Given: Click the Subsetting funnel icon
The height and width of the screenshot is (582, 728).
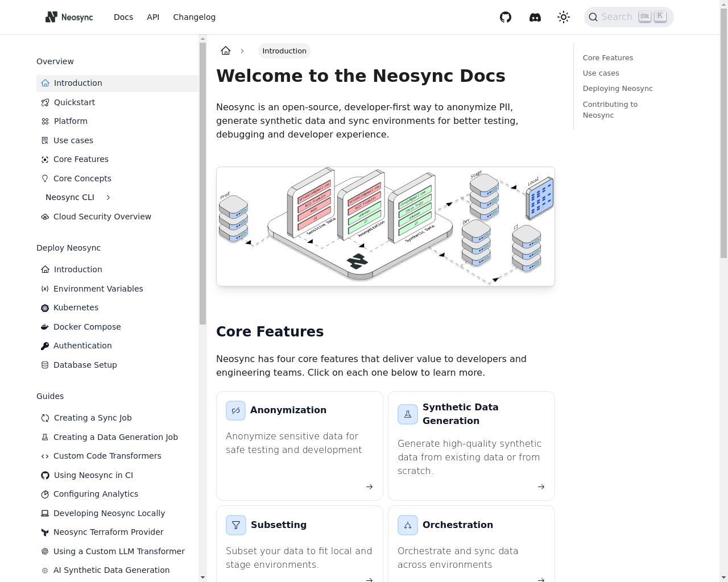Looking at the screenshot, I should 235,525.
